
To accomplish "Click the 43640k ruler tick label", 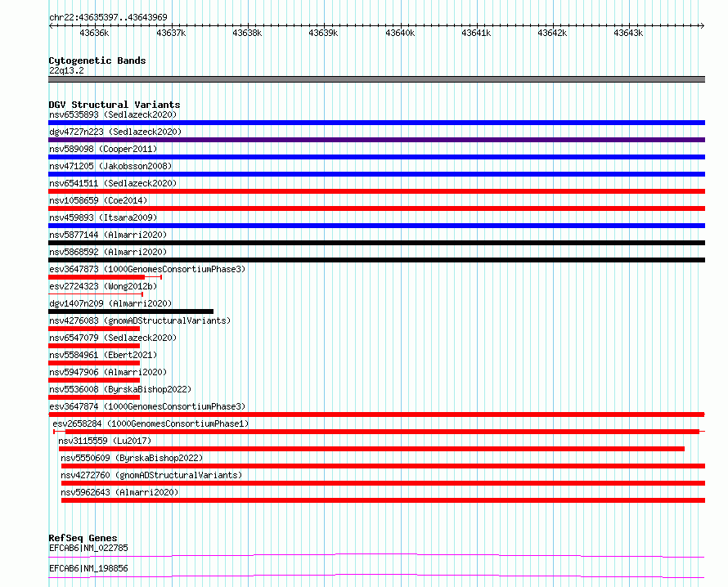I will 400,33.
